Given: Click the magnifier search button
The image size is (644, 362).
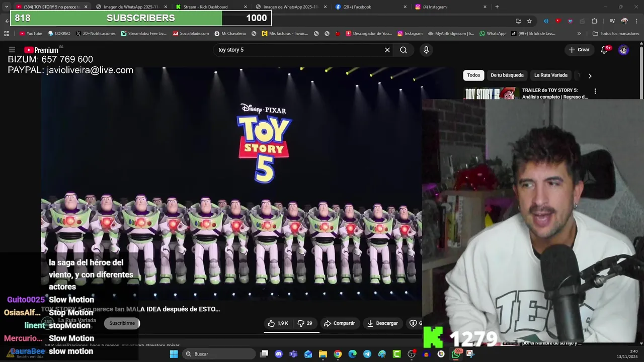Looking at the screenshot, I should (404, 50).
